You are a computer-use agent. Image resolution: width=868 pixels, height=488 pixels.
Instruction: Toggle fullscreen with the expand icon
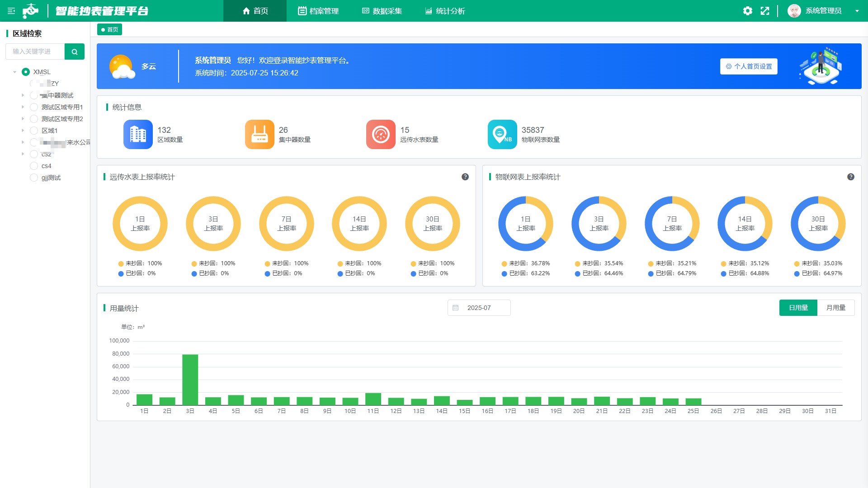pos(765,11)
